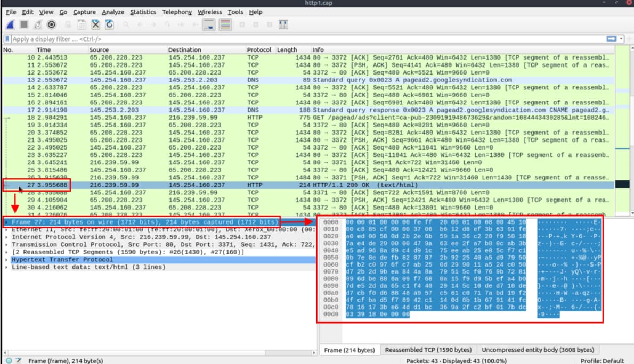634x364 pixels.
Task: Open the Telephony menu
Action: [177, 12]
